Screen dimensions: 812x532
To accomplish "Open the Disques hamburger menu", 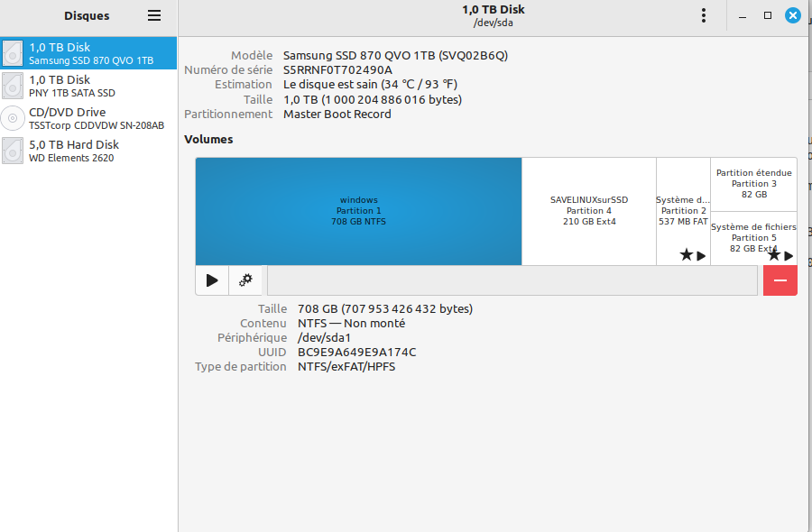I will (x=154, y=15).
